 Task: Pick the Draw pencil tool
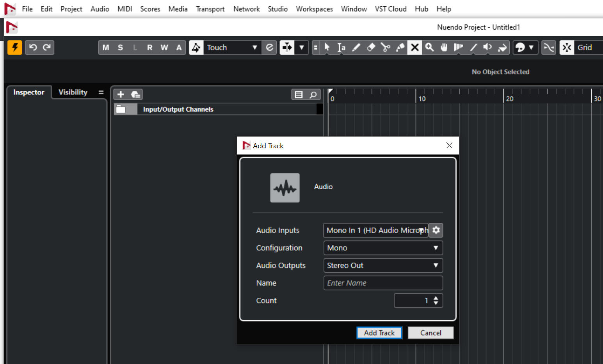click(x=356, y=48)
